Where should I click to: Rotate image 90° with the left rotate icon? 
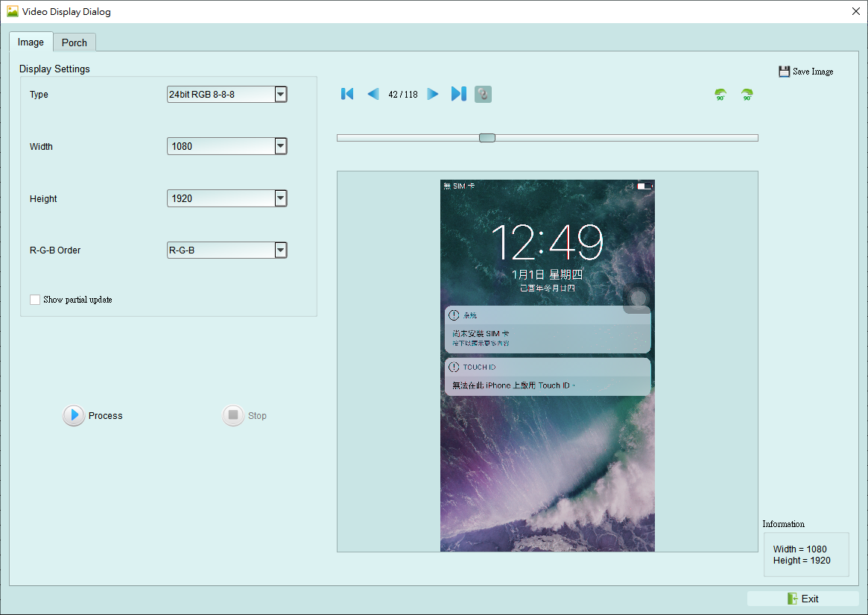(720, 95)
